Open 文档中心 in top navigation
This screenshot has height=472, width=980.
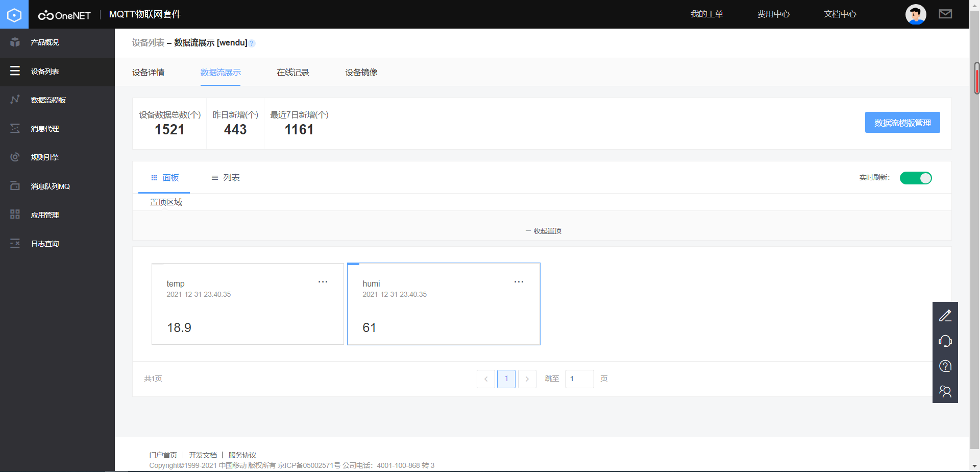coord(840,14)
